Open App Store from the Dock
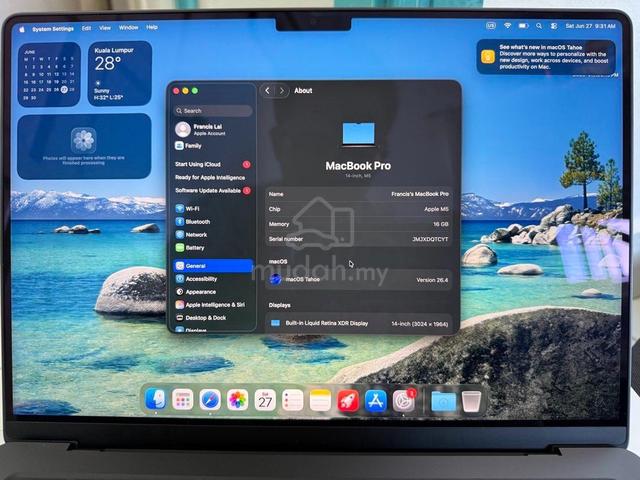 point(376,400)
